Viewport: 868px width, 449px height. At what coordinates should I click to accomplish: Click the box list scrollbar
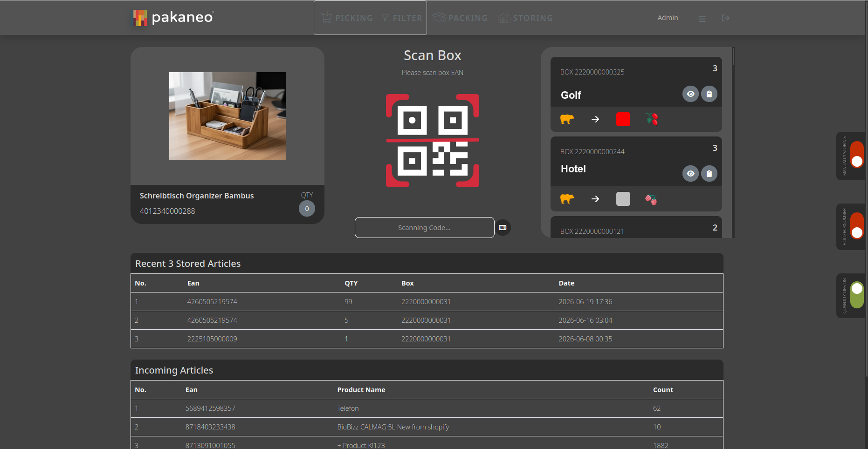[733, 57]
